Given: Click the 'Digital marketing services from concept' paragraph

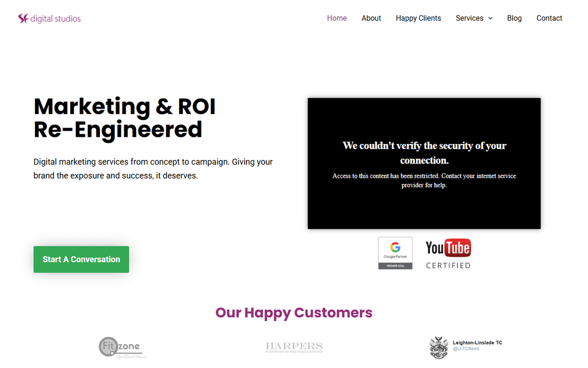Looking at the screenshot, I should pos(153,168).
